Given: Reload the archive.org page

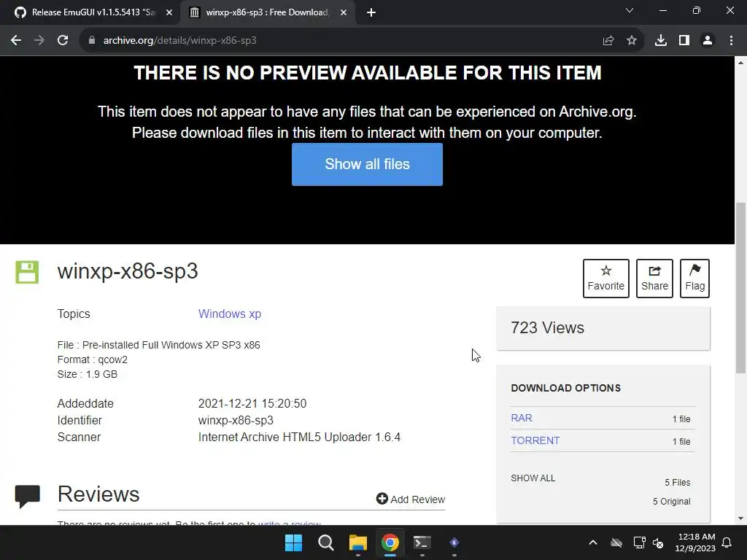Looking at the screenshot, I should coord(63,41).
